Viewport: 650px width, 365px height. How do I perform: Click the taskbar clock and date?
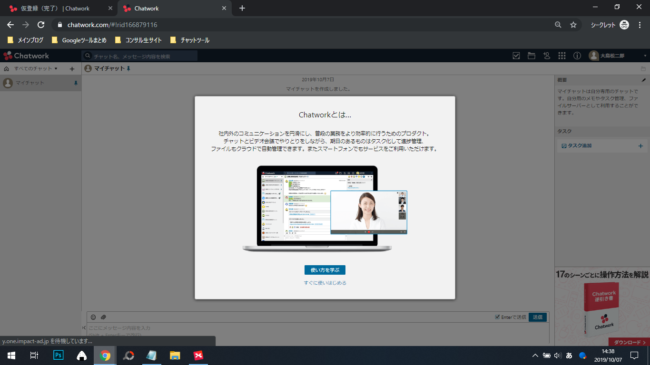[x=608, y=355]
